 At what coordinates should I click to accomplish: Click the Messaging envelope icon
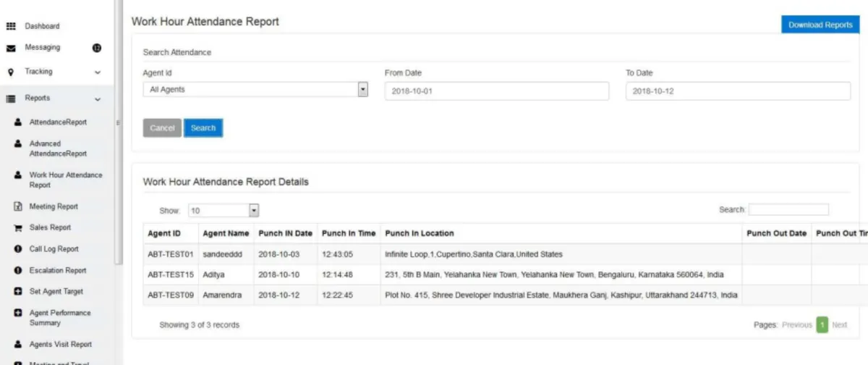[11, 49]
